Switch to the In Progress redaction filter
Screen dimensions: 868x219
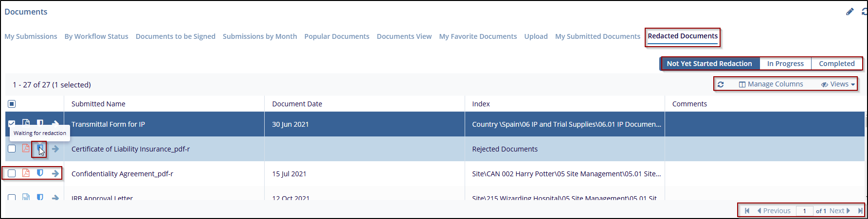[x=785, y=64]
